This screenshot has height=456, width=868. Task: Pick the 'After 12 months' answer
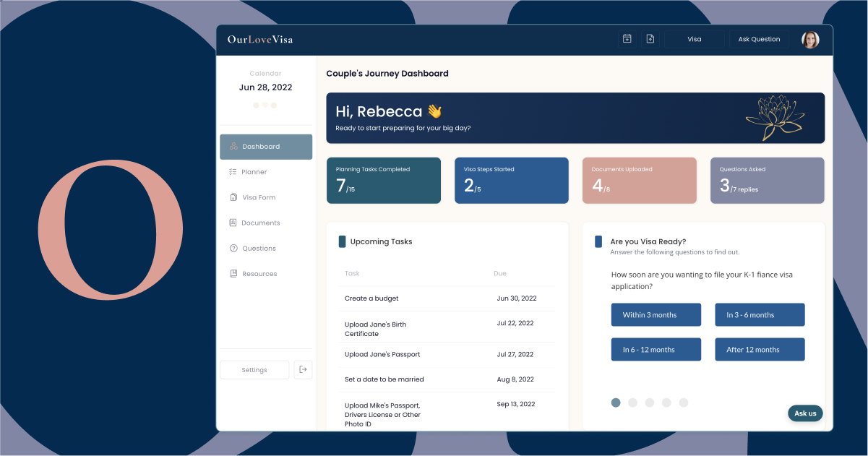point(760,350)
